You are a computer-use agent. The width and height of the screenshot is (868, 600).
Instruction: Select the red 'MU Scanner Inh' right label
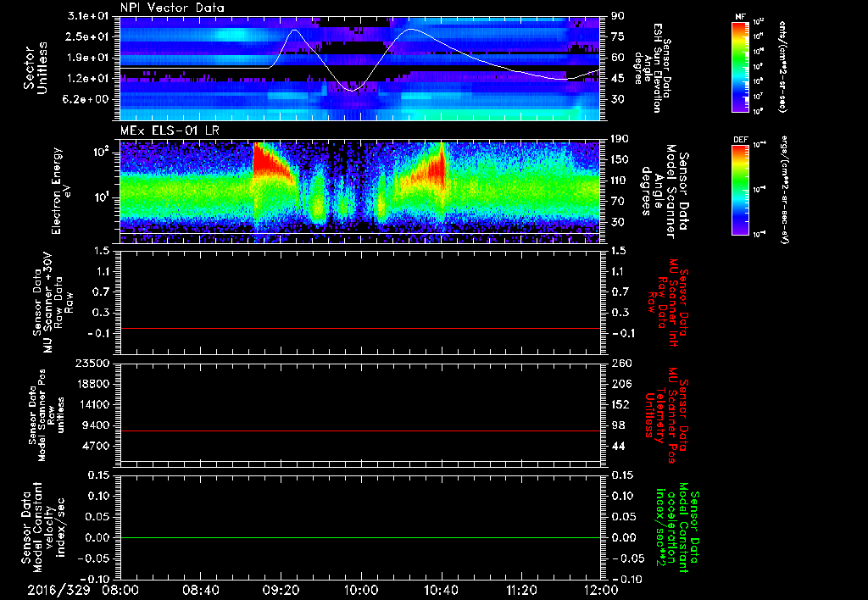[668, 303]
